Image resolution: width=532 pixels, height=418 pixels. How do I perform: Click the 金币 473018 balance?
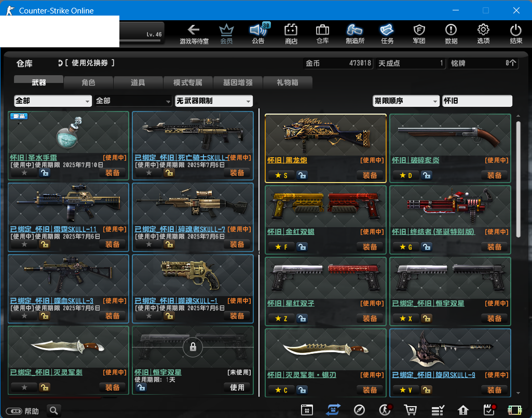[338, 63]
